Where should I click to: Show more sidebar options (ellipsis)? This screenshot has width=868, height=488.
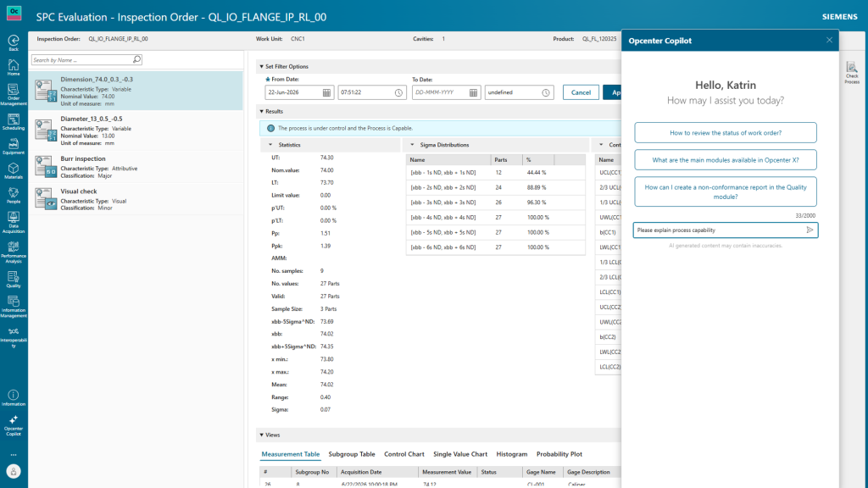pyautogui.click(x=14, y=455)
